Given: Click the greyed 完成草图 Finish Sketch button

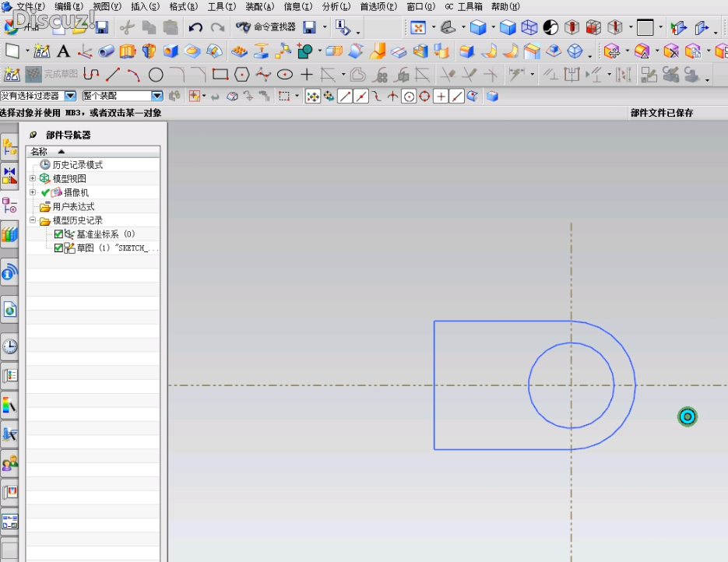Looking at the screenshot, I should coord(51,74).
